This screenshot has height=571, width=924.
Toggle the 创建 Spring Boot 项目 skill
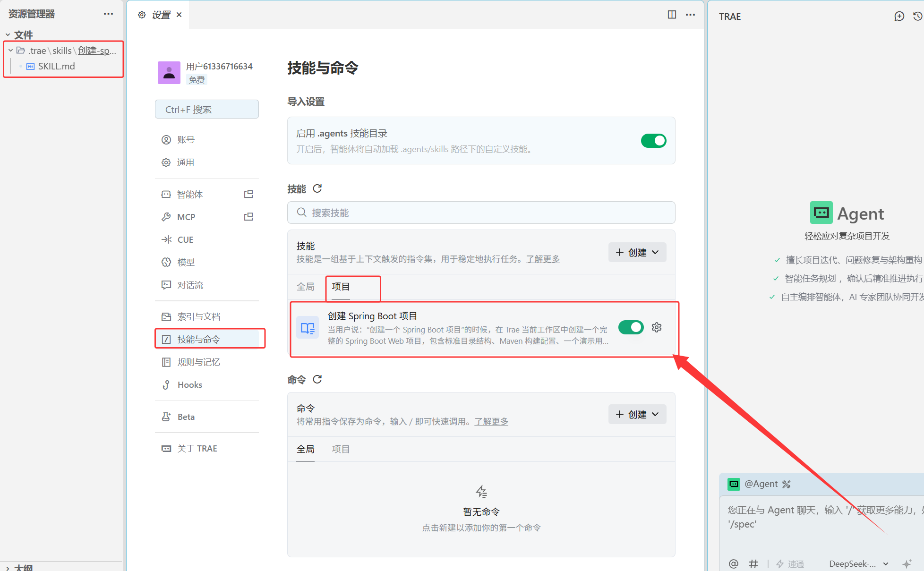click(x=631, y=327)
